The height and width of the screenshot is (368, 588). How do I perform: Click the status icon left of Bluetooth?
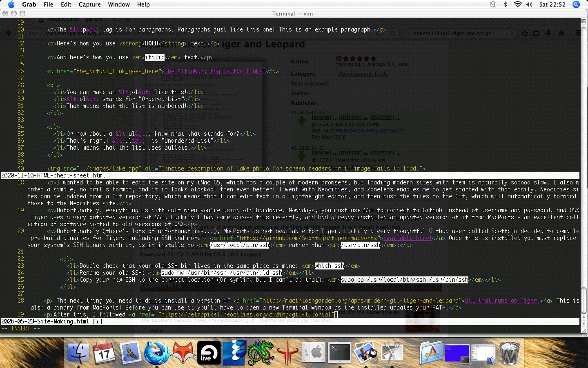click(x=493, y=4)
